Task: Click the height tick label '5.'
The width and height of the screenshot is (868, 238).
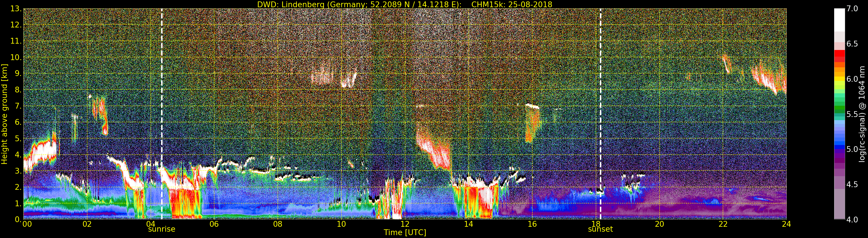Action: coord(18,138)
